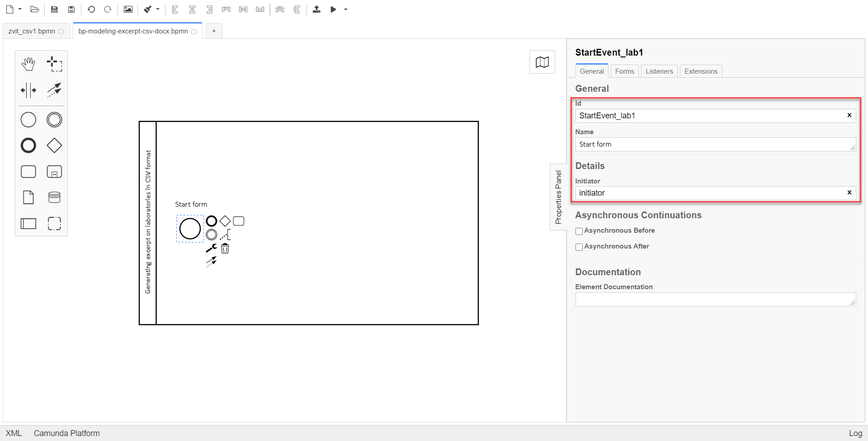868x441 pixels.
Task: Activate the global connect tool
Action: pos(54,90)
